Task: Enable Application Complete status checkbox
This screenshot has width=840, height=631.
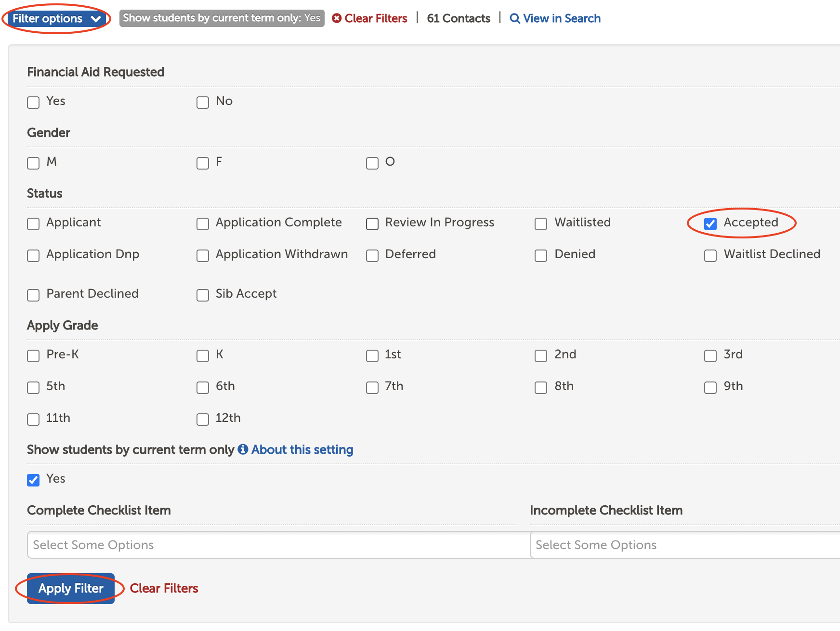Action: tap(203, 223)
